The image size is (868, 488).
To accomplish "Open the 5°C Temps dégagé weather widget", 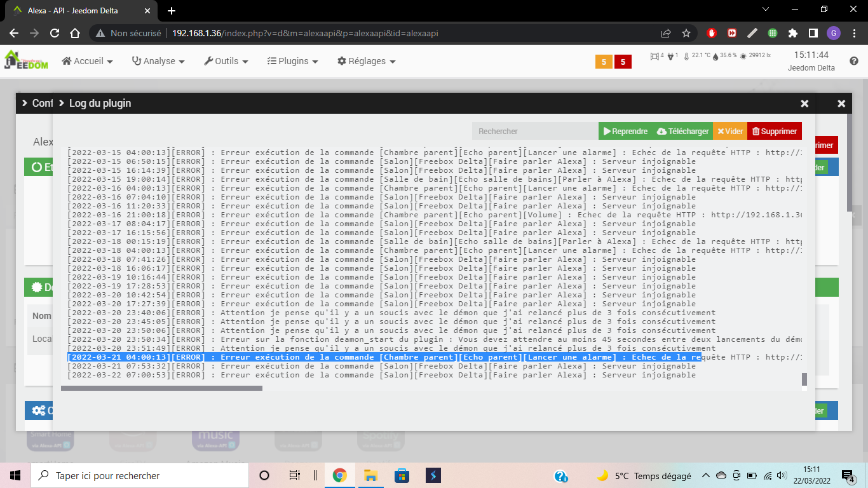I will [644, 475].
